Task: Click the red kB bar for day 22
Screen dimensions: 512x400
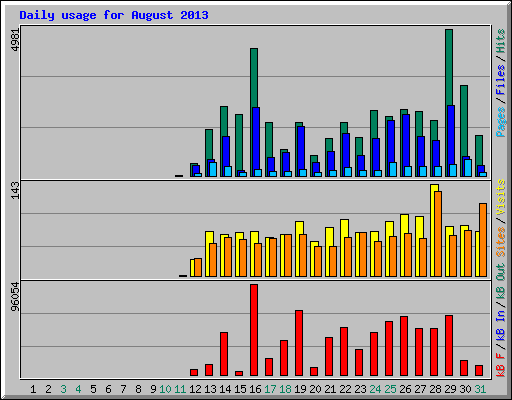Action: (x=344, y=352)
